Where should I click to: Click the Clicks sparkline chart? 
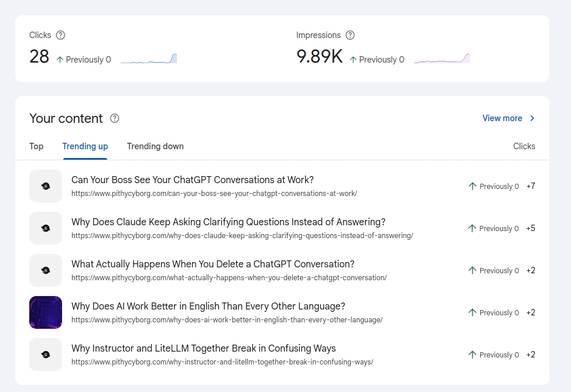pos(149,59)
